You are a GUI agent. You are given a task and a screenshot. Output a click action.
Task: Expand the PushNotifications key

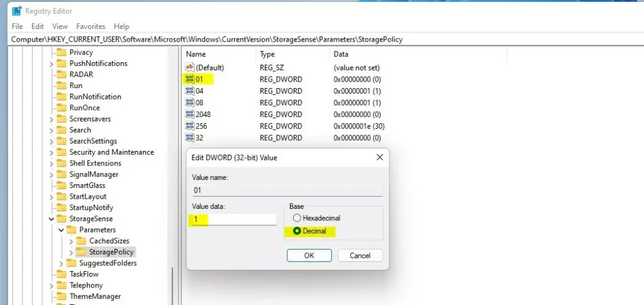pos(52,64)
